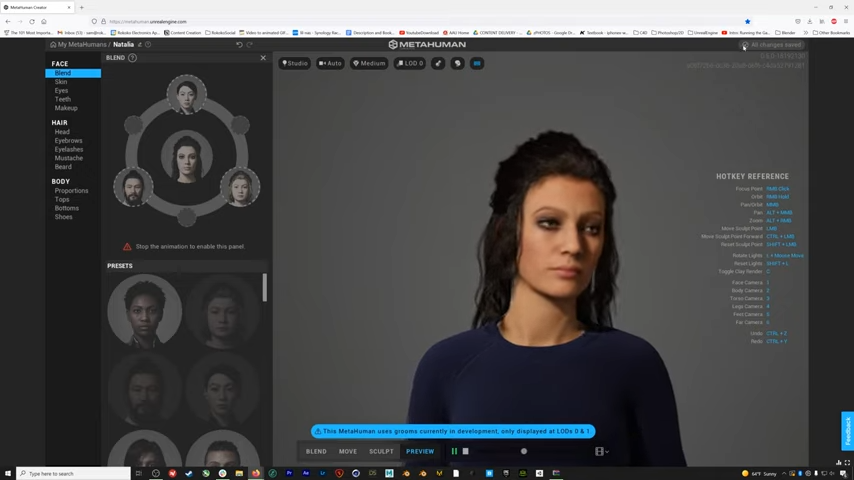Screen dimensions: 854x480
Task: Click the info icon beside Natalia name
Action: click(148, 45)
